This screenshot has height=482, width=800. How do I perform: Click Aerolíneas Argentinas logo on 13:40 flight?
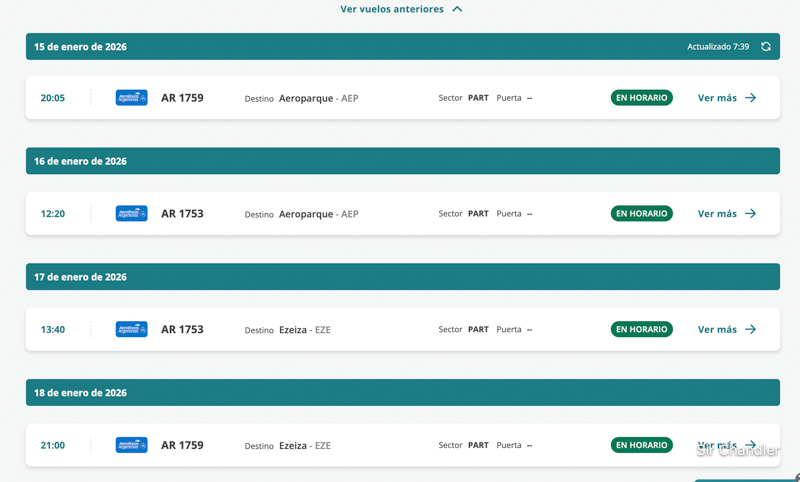(x=131, y=329)
